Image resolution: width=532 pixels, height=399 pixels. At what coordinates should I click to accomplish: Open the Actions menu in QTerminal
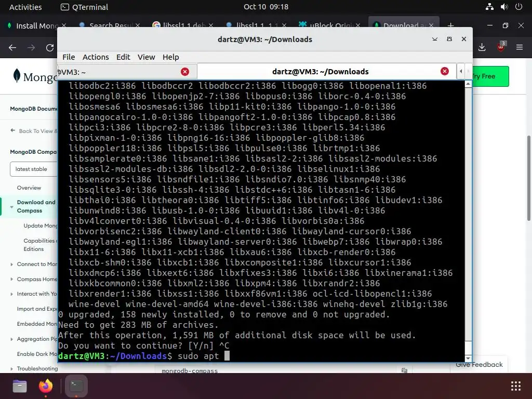pyautogui.click(x=96, y=57)
